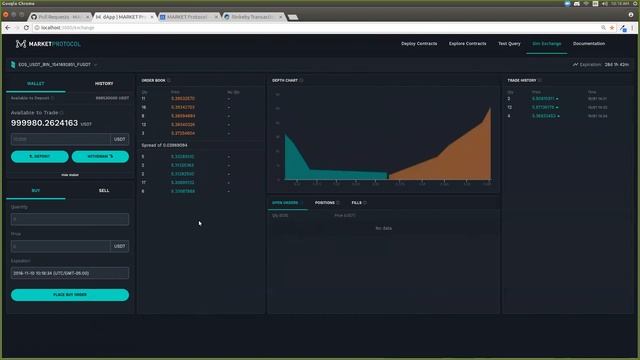Screen dimensions: 640x360
Task: Open system power menu icon
Action: (x=635, y=3)
